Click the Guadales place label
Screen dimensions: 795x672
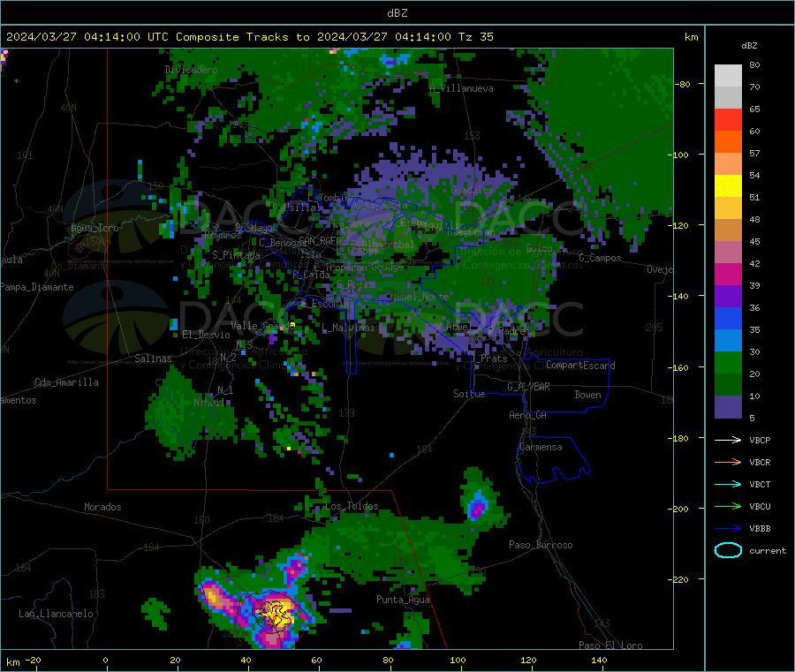[472, 190]
